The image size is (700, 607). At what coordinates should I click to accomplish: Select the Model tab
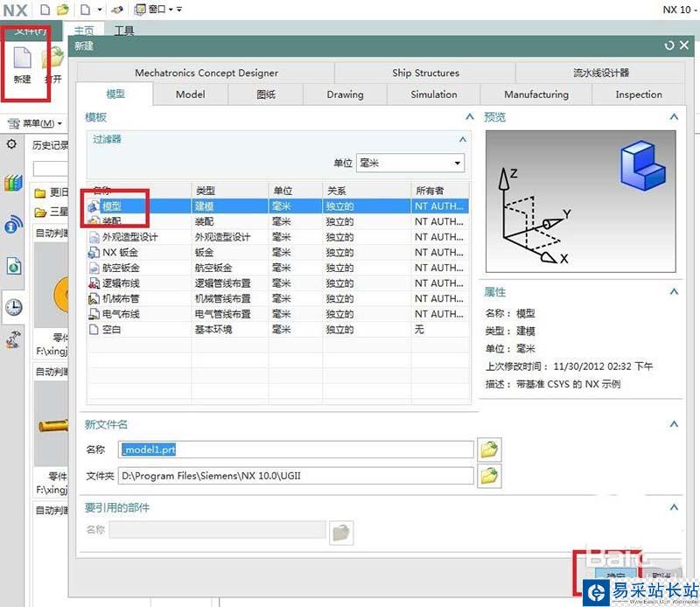[x=190, y=94]
